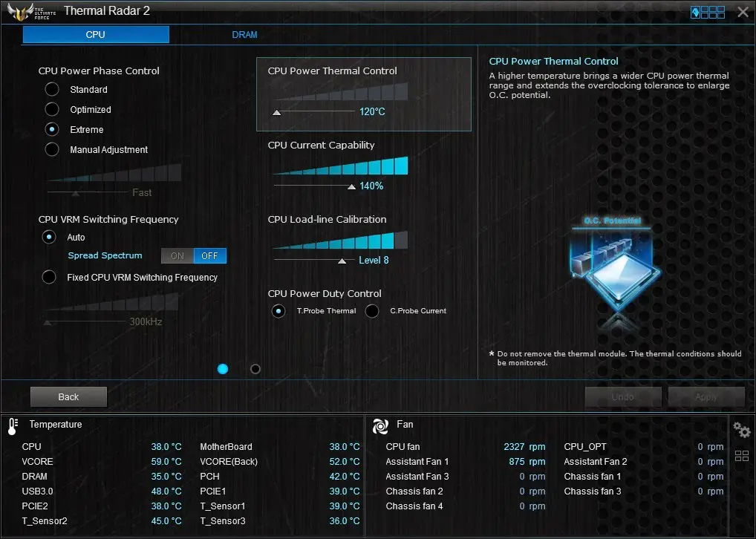The width and height of the screenshot is (756, 539).
Task: Click the CPU Power Thermal Control box heading
Action: [332, 71]
